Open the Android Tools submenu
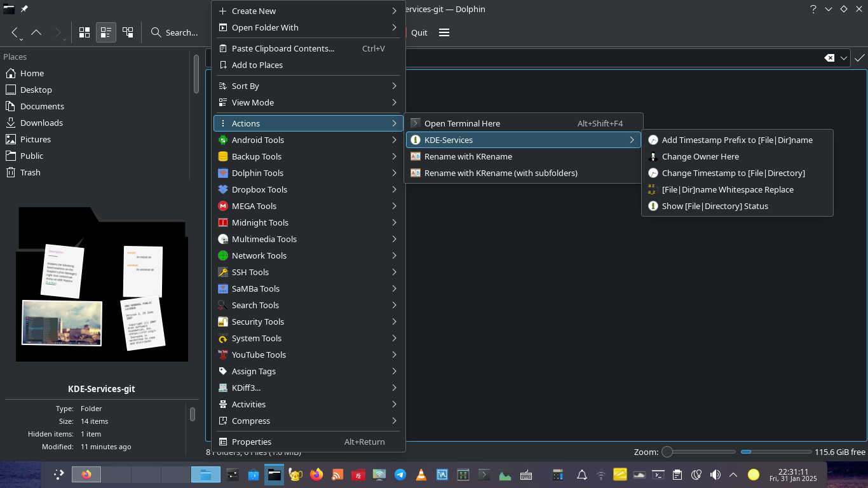Screen dimensions: 868x488 click(308, 140)
